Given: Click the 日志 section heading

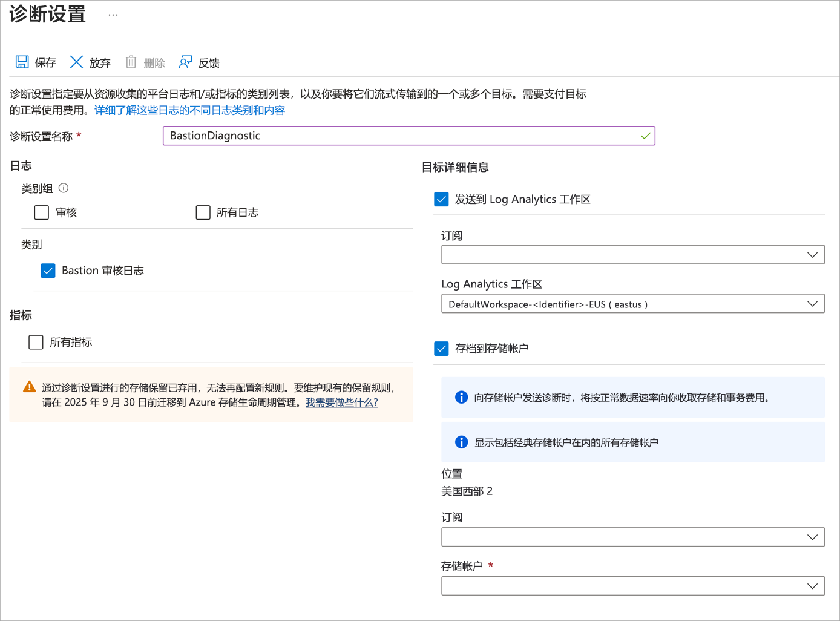Looking at the screenshot, I should [21, 165].
